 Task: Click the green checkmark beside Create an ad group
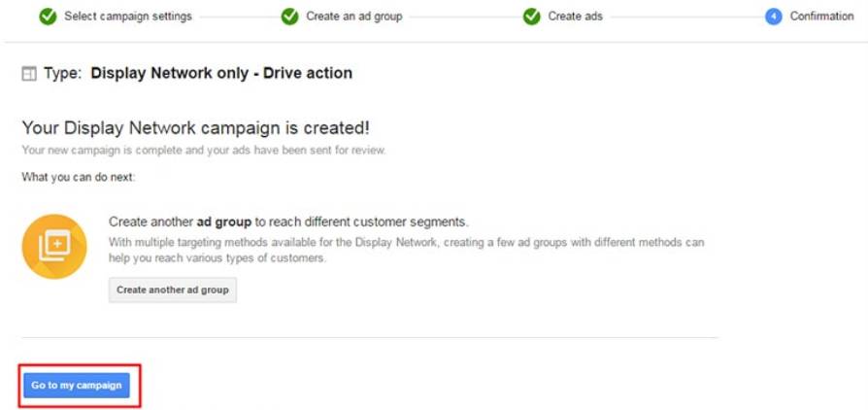(x=289, y=17)
